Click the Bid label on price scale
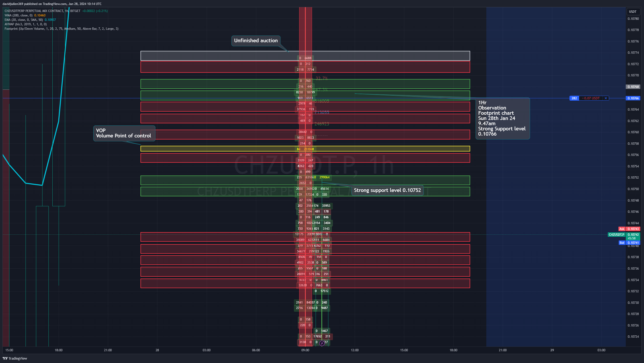Viewport: 644px width, 363px height. point(622,243)
